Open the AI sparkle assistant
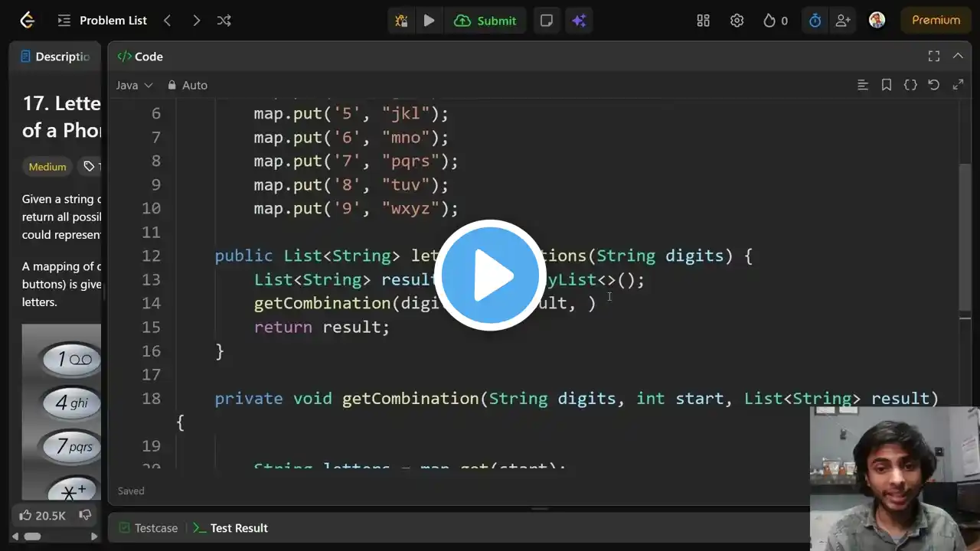 pyautogui.click(x=580, y=21)
